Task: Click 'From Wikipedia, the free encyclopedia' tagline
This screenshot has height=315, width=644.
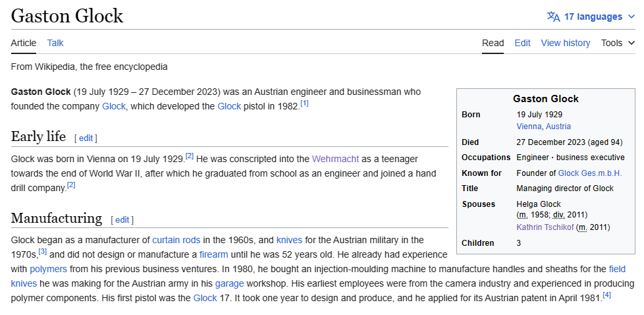Action: pos(89,67)
